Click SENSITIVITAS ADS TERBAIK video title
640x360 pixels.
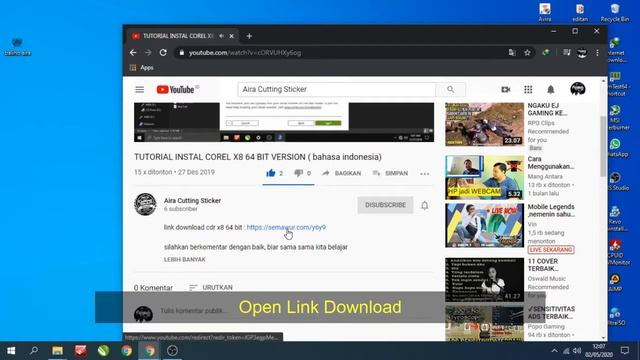point(551,313)
